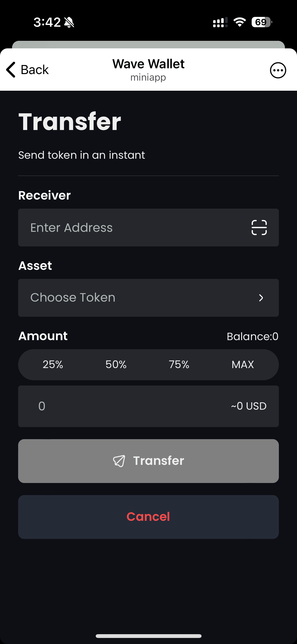297x644 pixels.
Task: Open the three-dots more options menu
Action: pos(278,70)
